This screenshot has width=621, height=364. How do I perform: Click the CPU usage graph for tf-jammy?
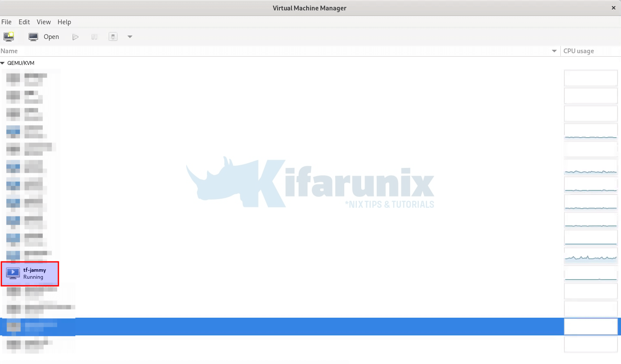pyautogui.click(x=590, y=274)
